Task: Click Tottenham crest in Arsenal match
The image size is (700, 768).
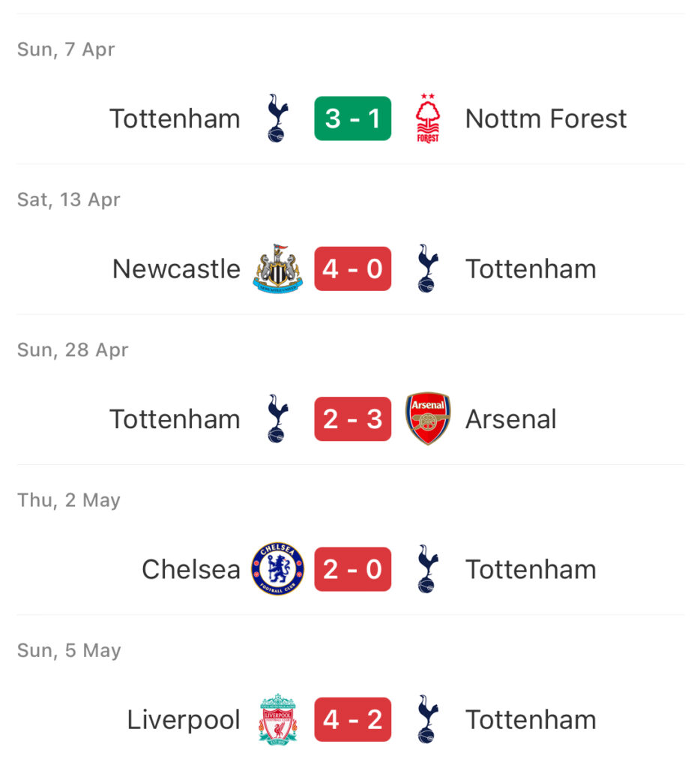Action: [277, 418]
